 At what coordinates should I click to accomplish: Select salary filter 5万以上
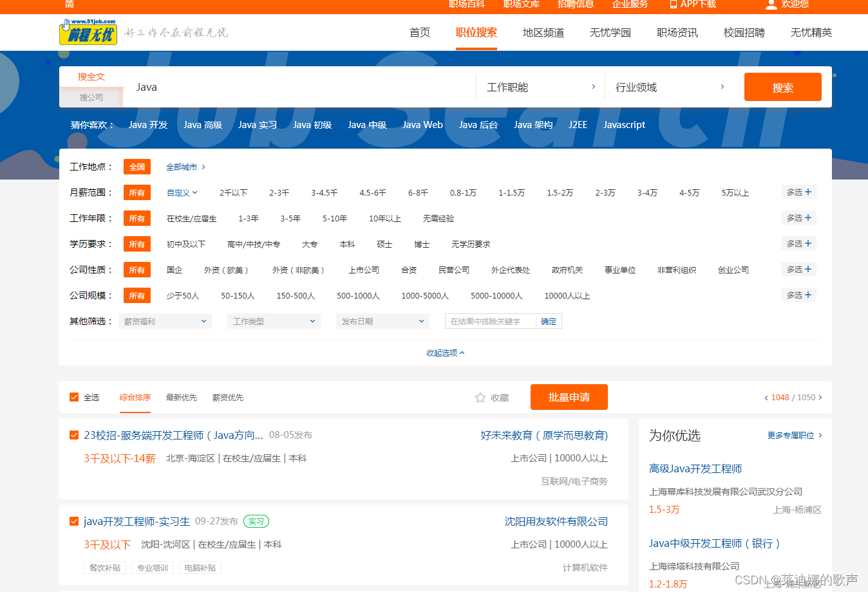coord(735,192)
